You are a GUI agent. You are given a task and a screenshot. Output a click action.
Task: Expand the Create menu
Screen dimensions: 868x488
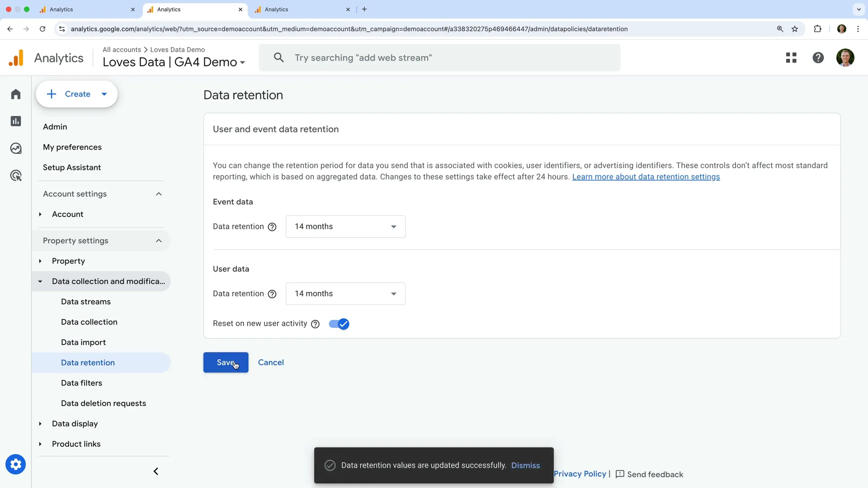[76, 94]
